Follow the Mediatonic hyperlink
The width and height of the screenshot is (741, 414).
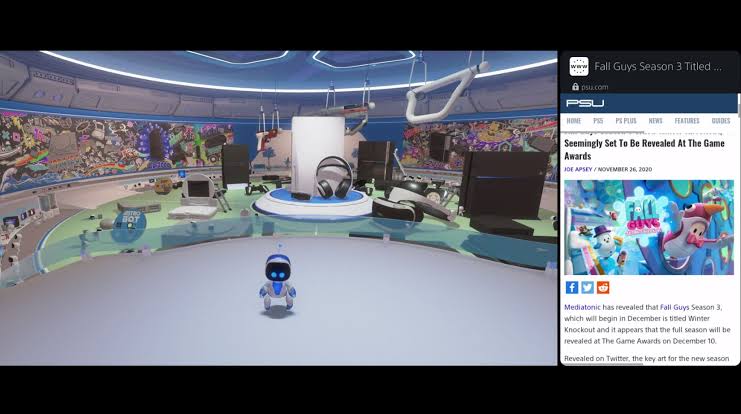[x=582, y=307]
